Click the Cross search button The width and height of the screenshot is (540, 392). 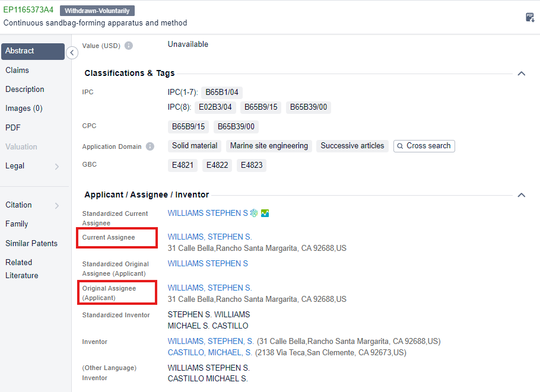[424, 146]
